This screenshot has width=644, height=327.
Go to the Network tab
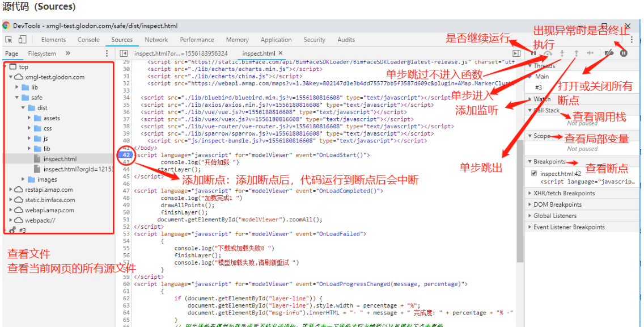coord(156,40)
